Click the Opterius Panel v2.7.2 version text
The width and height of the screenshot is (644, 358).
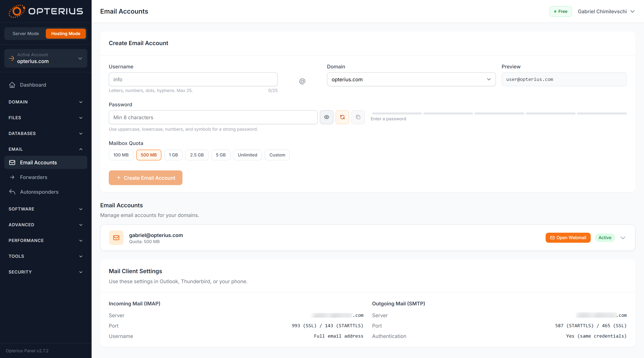click(x=27, y=351)
